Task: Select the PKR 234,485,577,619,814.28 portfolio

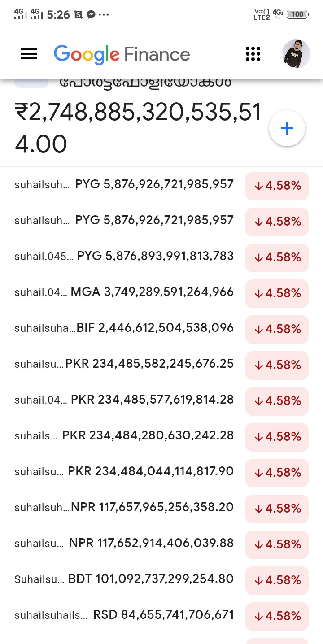Action: [124, 400]
